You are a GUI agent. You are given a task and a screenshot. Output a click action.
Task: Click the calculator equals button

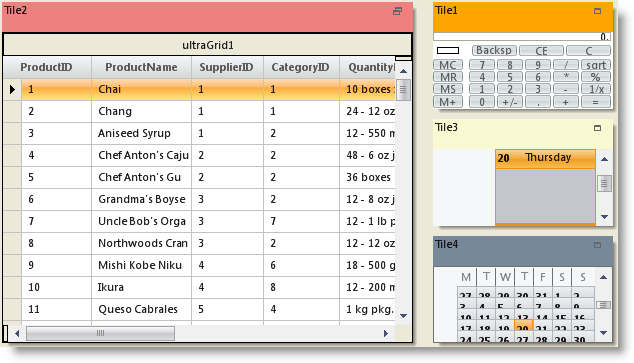click(596, 102)
